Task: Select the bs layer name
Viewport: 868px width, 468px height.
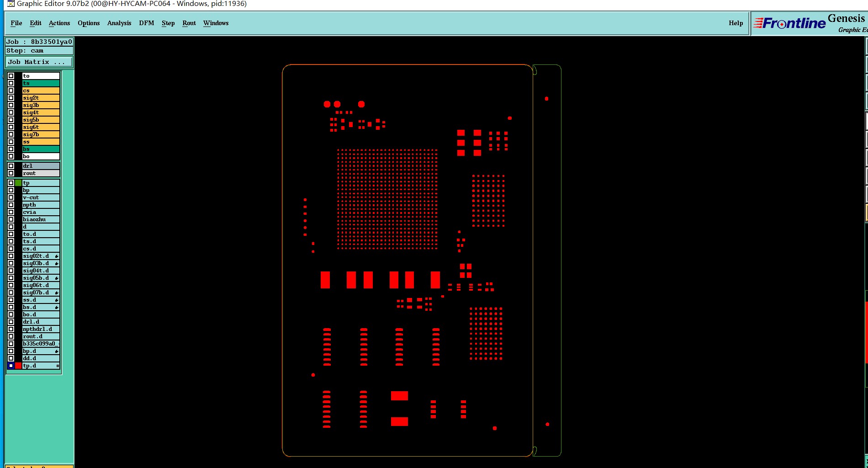Action: tap(41, 149)
